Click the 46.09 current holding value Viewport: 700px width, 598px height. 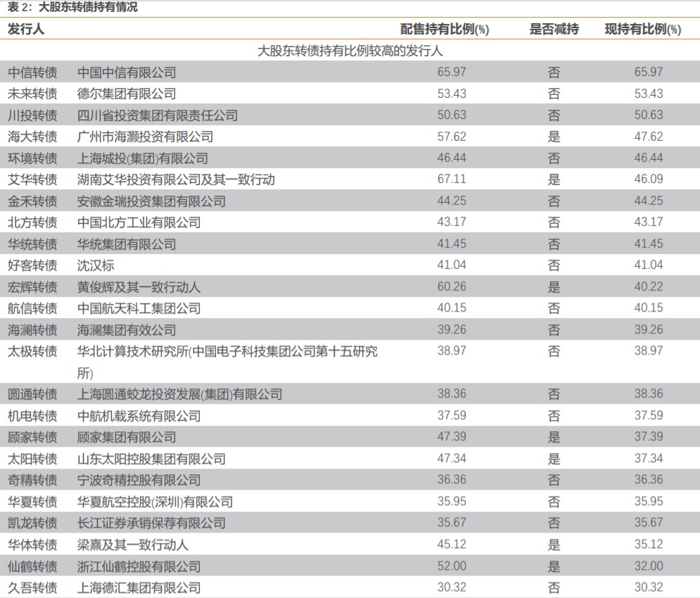(x=648, y=179)
